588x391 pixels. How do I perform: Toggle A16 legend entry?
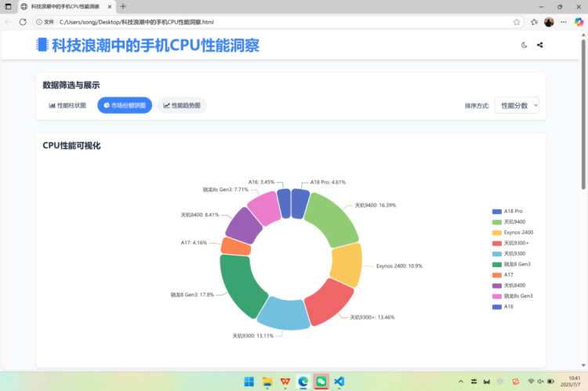(503, 306)
